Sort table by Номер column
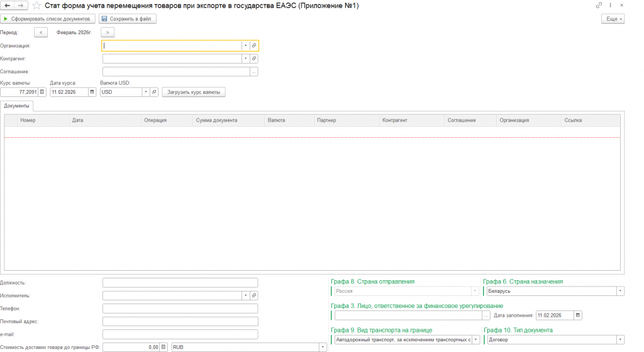 pos(43,120)
